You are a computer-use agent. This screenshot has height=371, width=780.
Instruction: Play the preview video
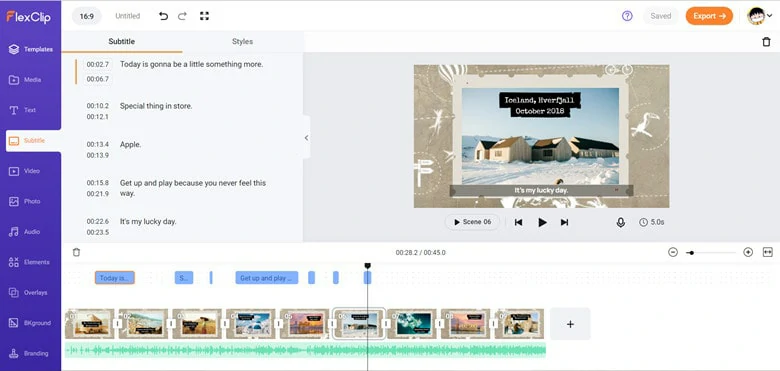coord(542,222)
